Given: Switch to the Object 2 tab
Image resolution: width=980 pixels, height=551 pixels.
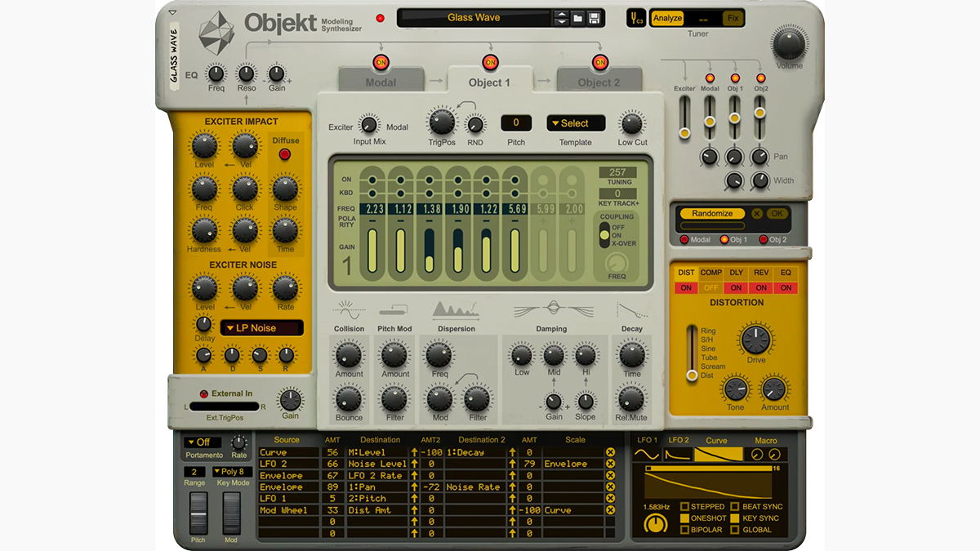Looking at the screenshot, I should pyautogui.click(x=599, y=81).
